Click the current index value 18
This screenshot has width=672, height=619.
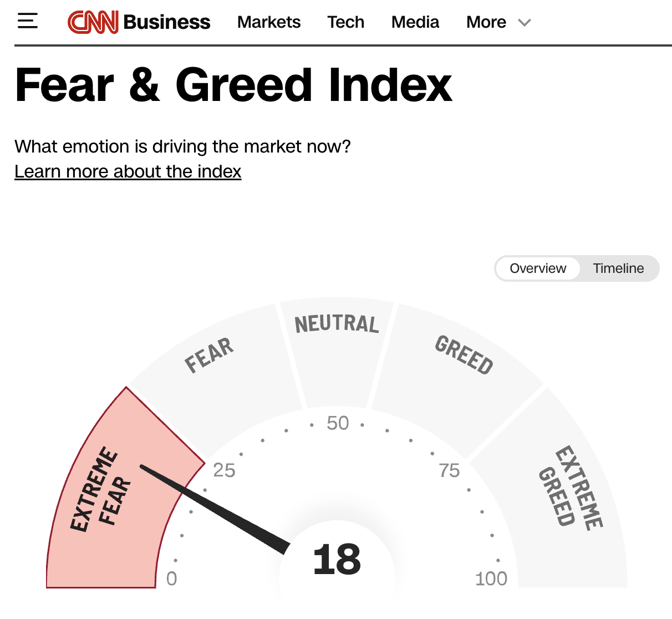click(x=337, y=559)
